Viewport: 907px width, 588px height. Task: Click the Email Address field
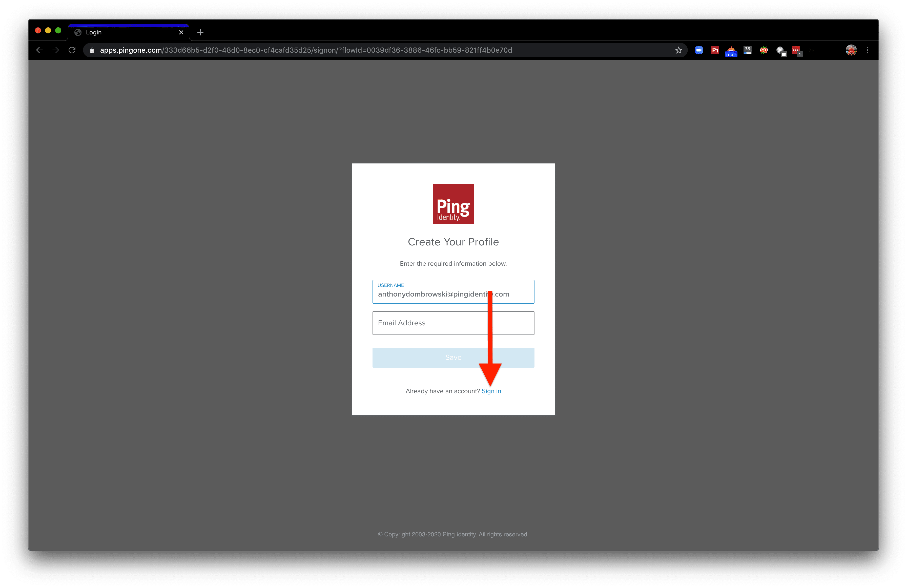click(x=453, y=323)
